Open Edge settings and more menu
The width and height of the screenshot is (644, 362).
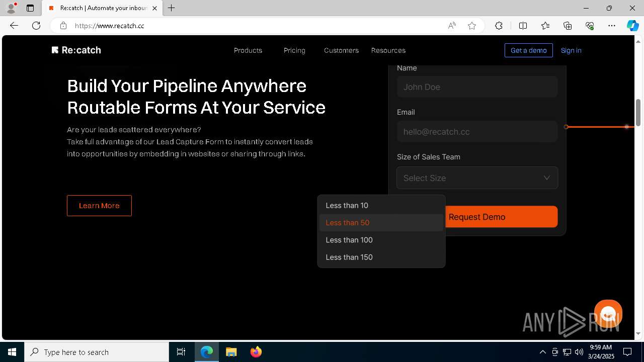tap(612, 26)
